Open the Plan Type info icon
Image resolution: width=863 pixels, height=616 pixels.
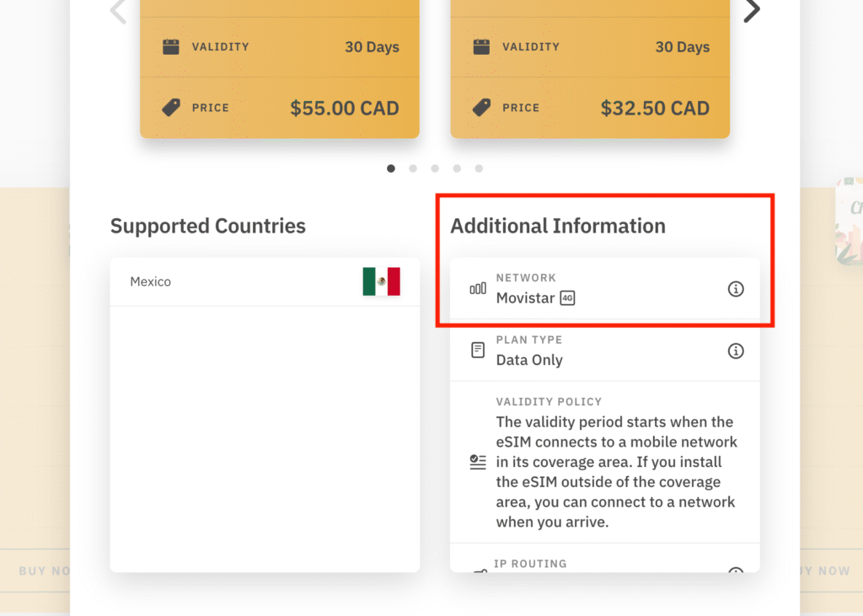[x=736, y=351]
